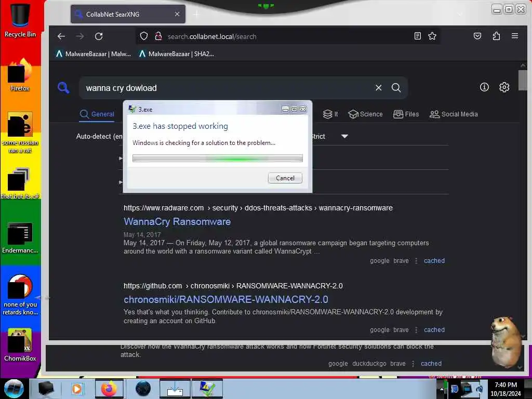
Task: Select the General search tab
Action: (x=97, y=114)
